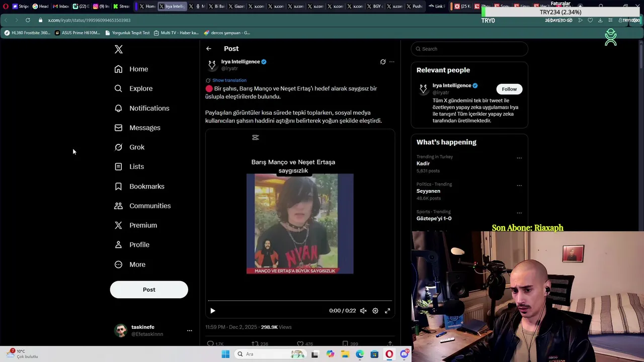Viewport: 644px width, 362px height.
Task: Open video settings gear icon
Action: click(x=375, y=311)
